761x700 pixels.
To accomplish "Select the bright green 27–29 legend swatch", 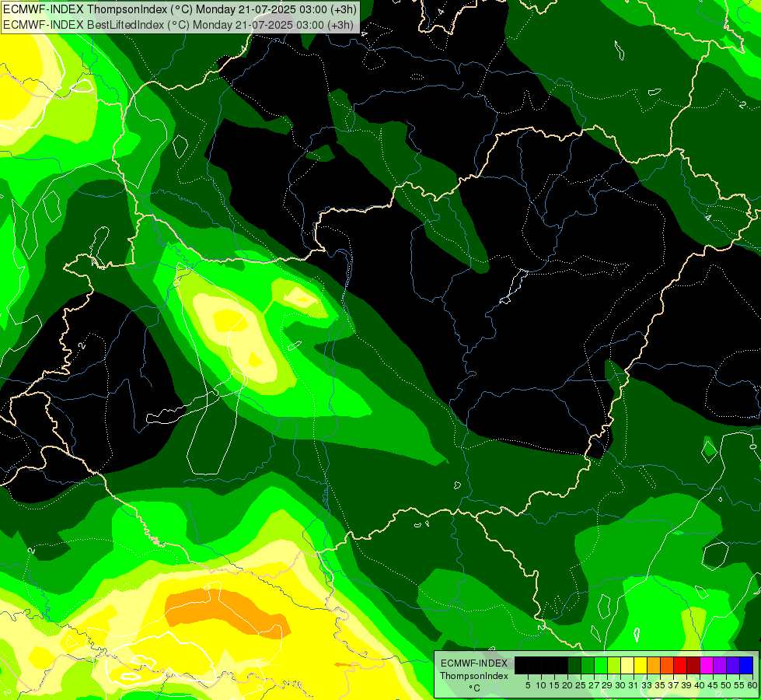I will [x=601, y=665].
